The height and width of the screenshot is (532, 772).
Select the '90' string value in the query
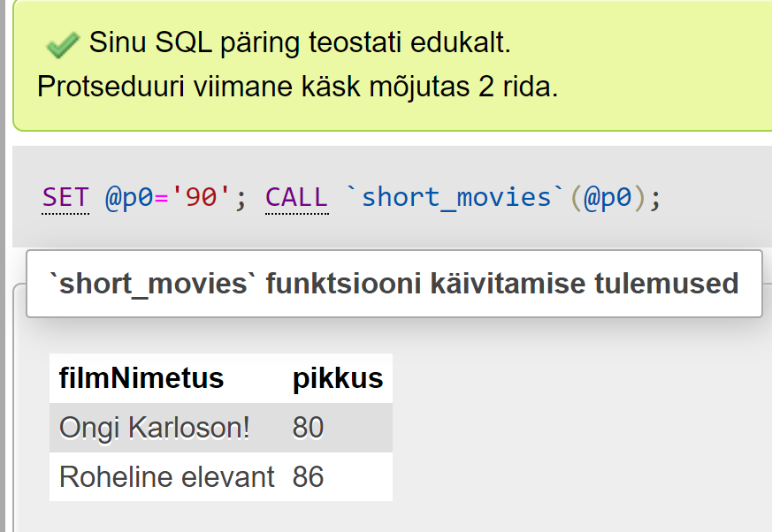195,196
